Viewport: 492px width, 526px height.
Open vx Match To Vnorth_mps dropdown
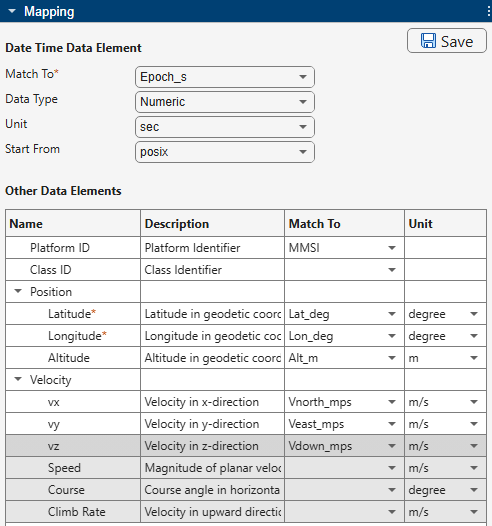click(344, 402)
